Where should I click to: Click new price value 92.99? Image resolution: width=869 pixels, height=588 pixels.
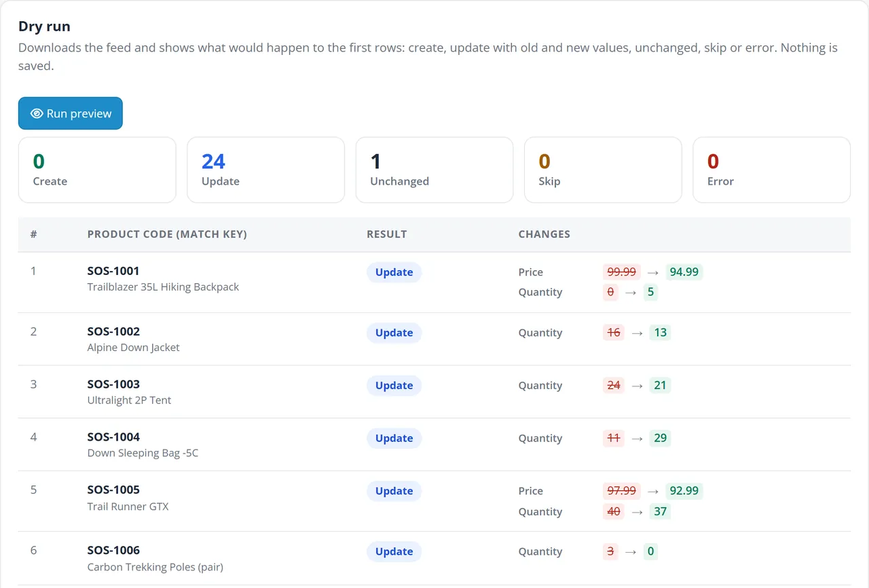pyautogui.click(x=684, y=491)
